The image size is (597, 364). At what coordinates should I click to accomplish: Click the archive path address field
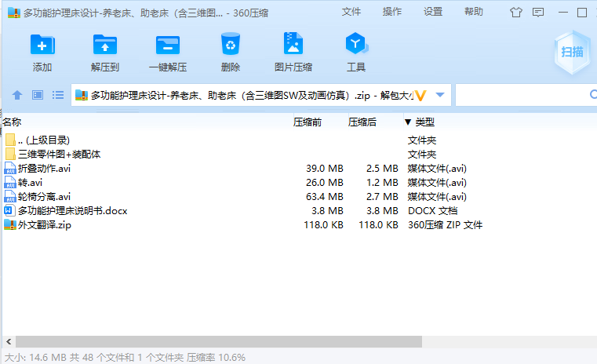point(260,95)
